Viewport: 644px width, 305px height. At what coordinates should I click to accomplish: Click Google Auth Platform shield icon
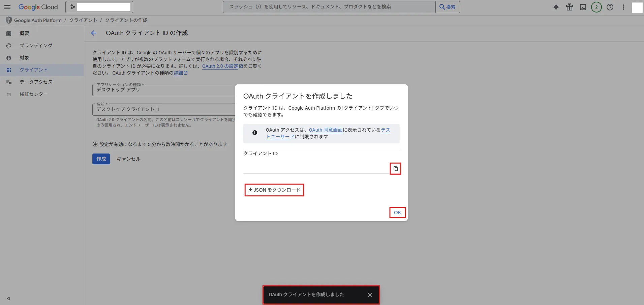tap(9, 20)
